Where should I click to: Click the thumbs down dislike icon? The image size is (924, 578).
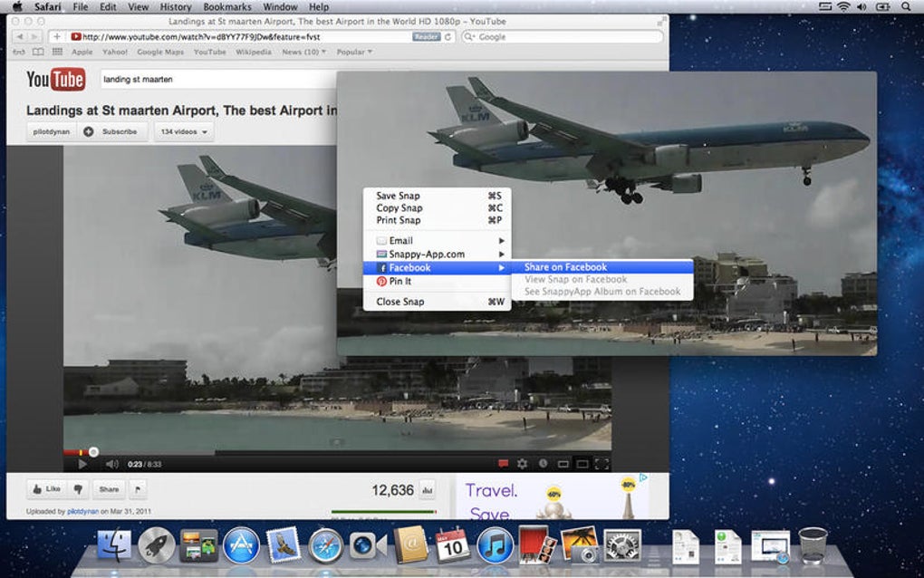pos(78,489)
